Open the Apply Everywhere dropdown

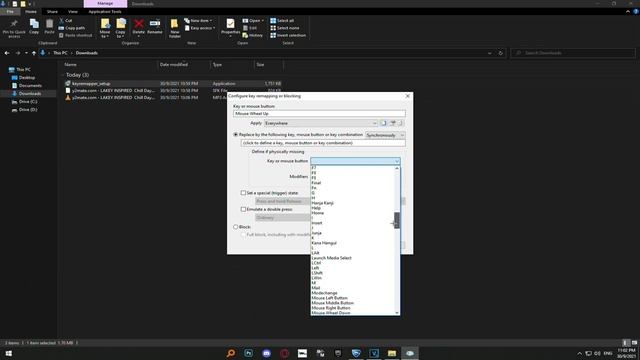click(321, 123)
